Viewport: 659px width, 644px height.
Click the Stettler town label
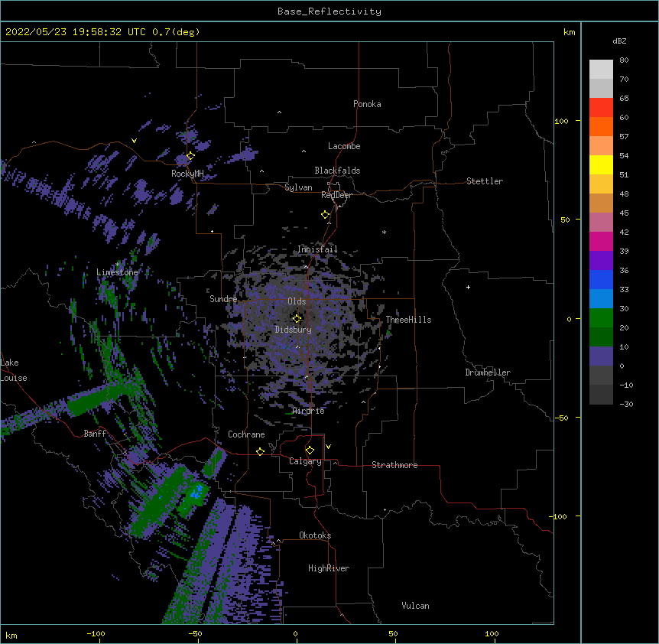485,181
